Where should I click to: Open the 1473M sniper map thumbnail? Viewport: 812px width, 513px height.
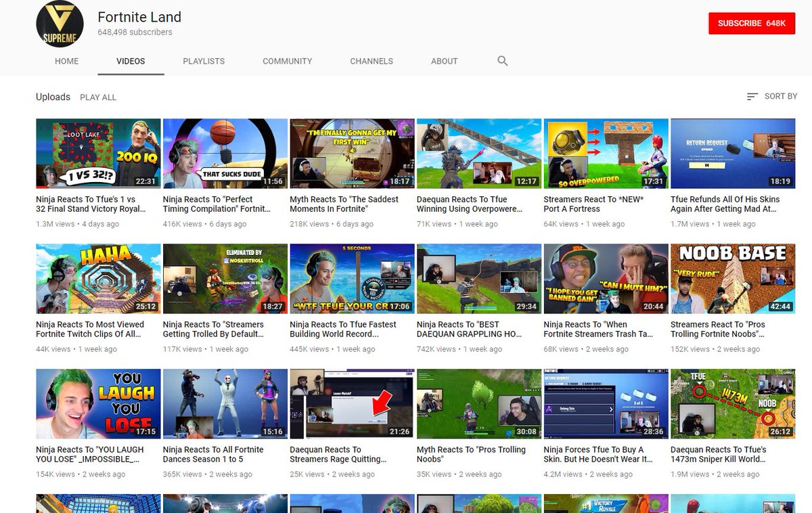733,404
